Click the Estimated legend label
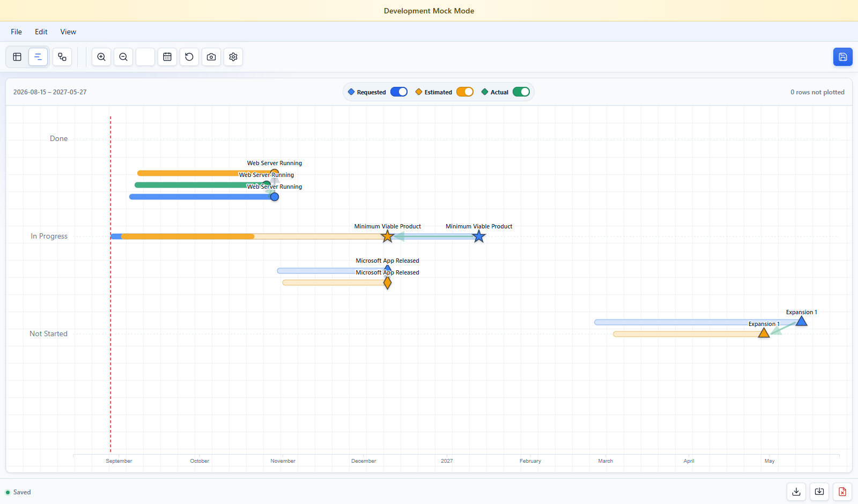 (x=438, y=92)
